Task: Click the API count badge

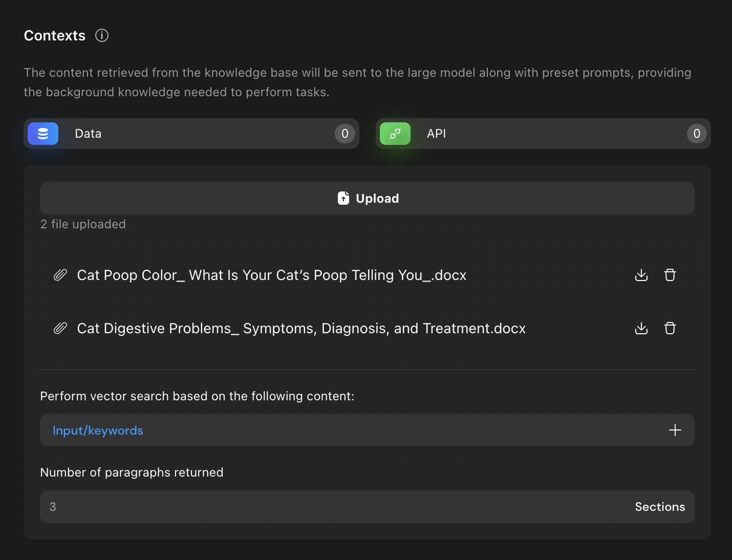Action: [x=696, y=134]
